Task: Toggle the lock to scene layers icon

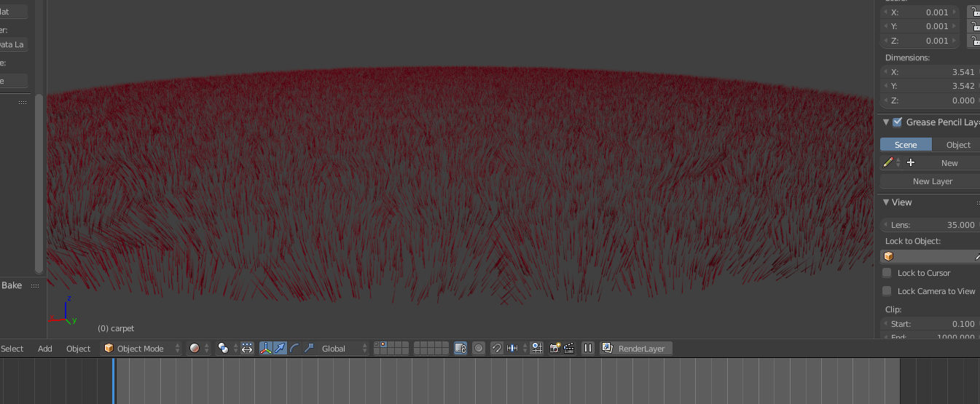Action: 460,349
